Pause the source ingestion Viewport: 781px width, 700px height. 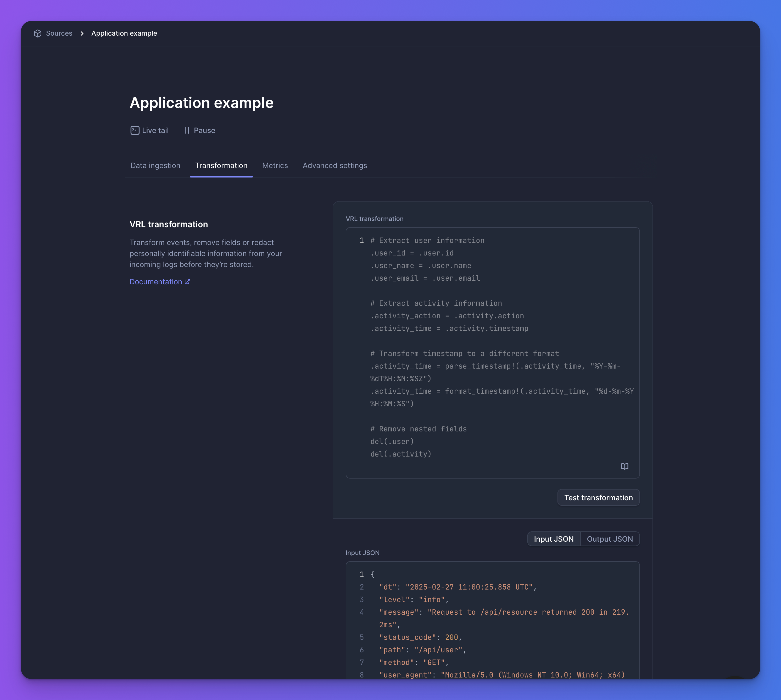coord(200,130)
